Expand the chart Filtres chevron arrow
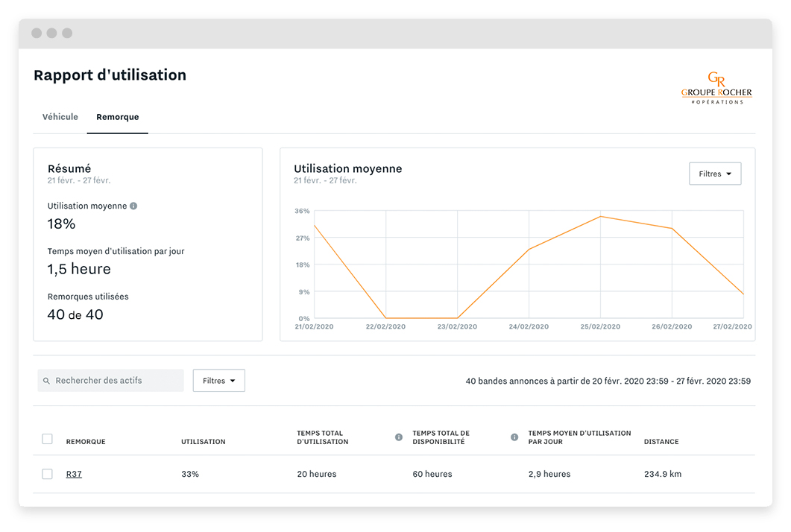791x532 pixels. click(728, 174)
